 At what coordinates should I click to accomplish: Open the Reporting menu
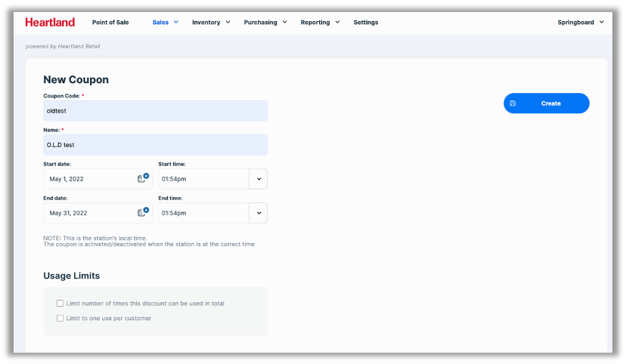(x=320, y=23)
